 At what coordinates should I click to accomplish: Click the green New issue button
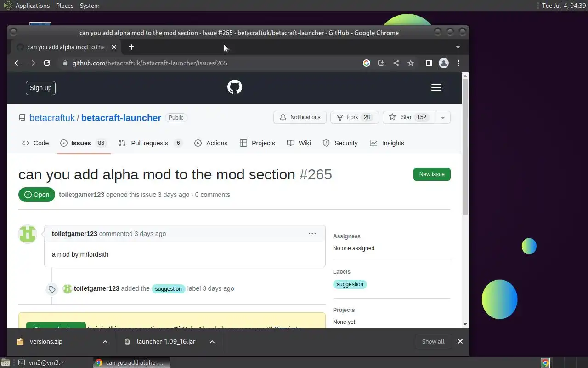click(x=432, y=174)
